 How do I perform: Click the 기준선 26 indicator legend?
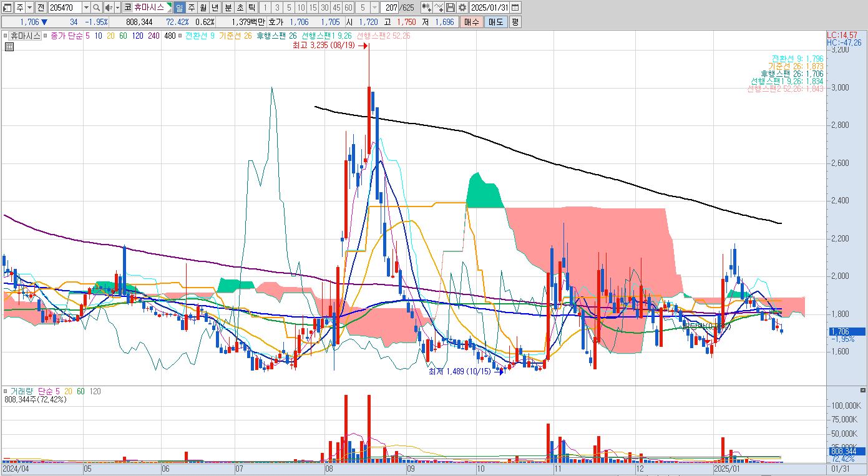235,36
